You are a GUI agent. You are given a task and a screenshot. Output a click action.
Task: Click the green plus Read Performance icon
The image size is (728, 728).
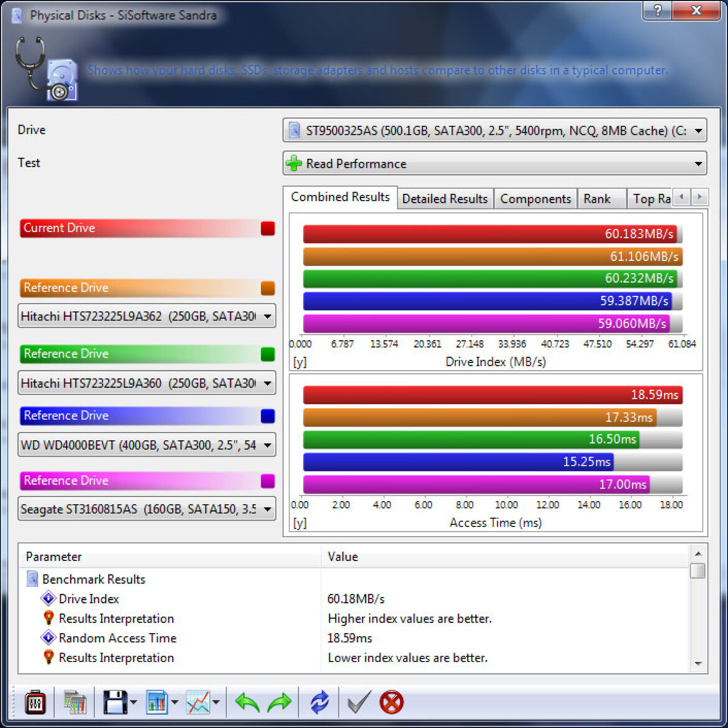pos(294,164)
